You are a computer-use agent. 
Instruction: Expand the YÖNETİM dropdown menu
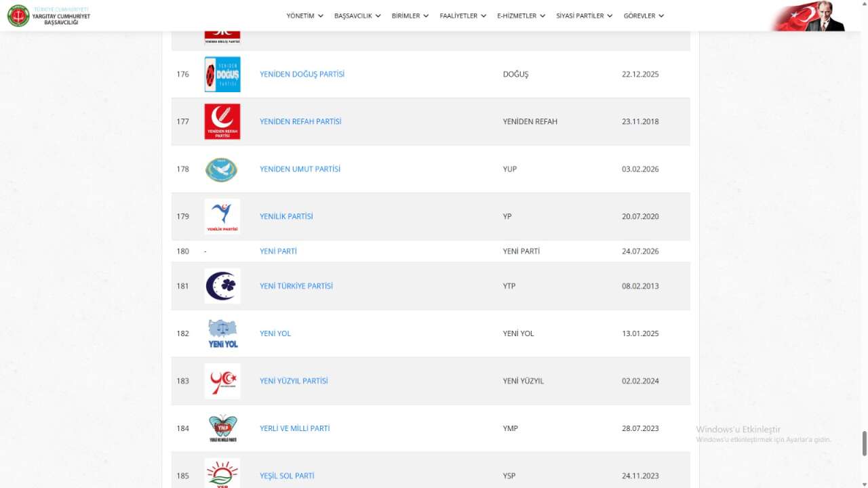coord(304,16)
